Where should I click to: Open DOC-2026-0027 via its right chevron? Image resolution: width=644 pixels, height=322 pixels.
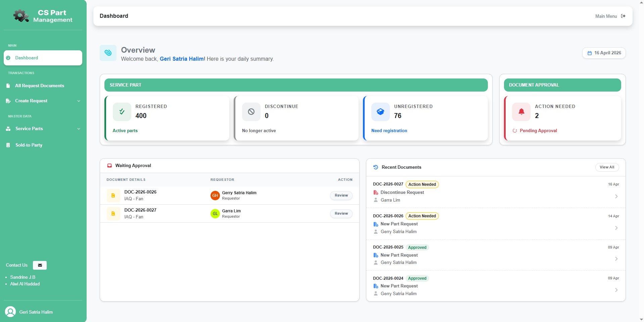pos(616,196)
